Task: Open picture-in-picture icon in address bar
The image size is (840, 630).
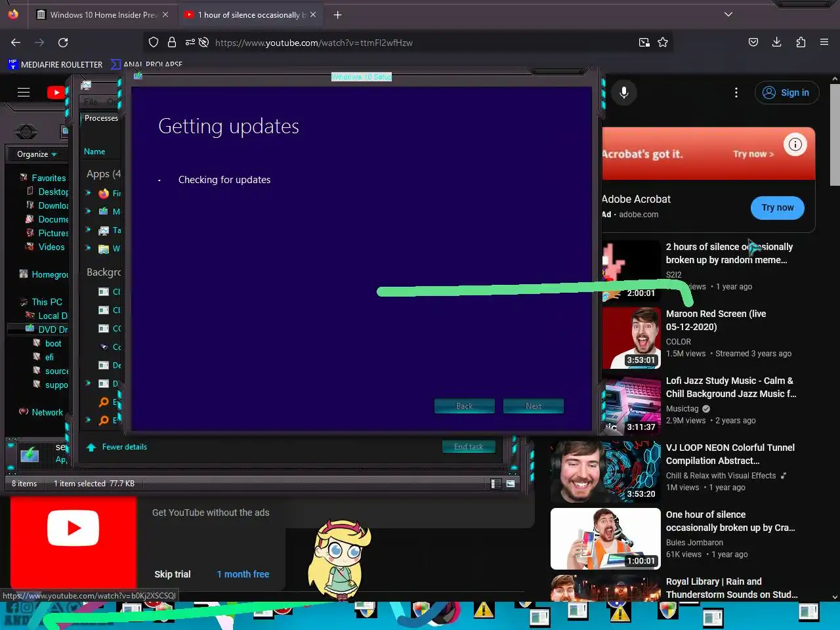Action: [x=644, y=42]
